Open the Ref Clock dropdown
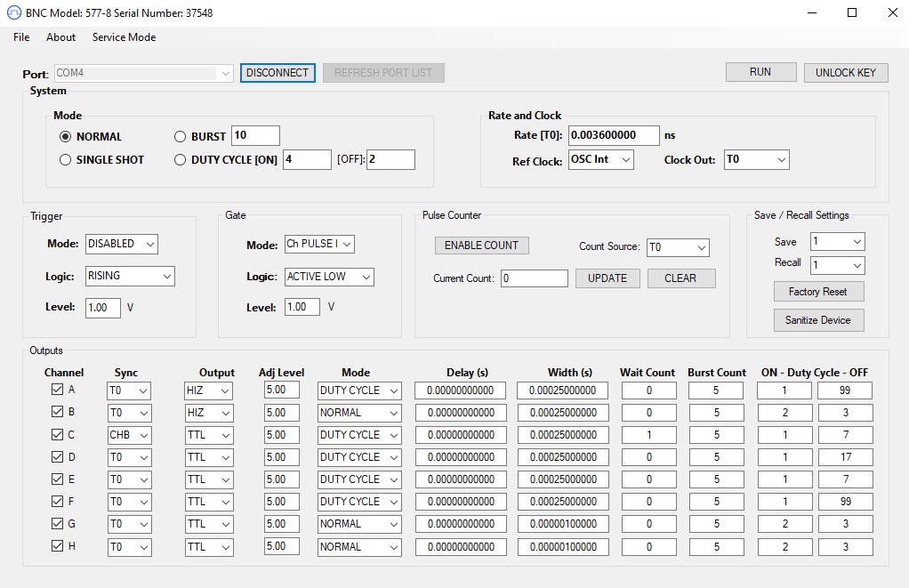Screen dimensions: 909x588 [x=601, y=160]
